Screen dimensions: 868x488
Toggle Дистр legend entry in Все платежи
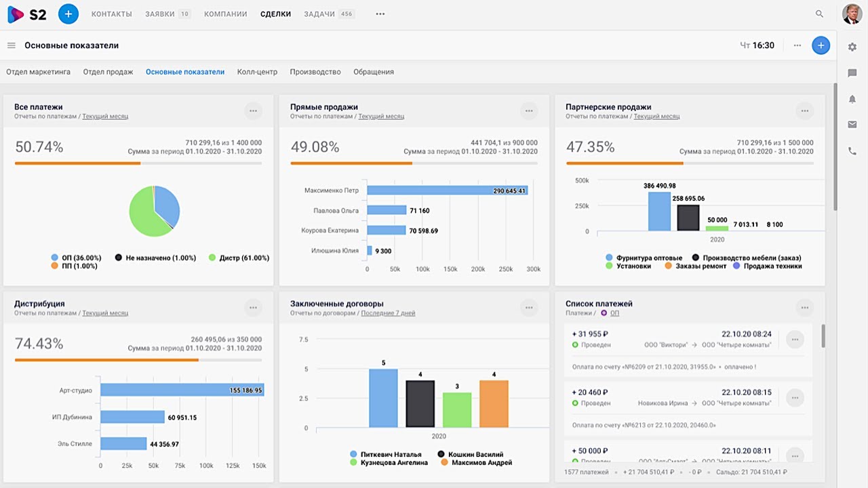(239, 258)
